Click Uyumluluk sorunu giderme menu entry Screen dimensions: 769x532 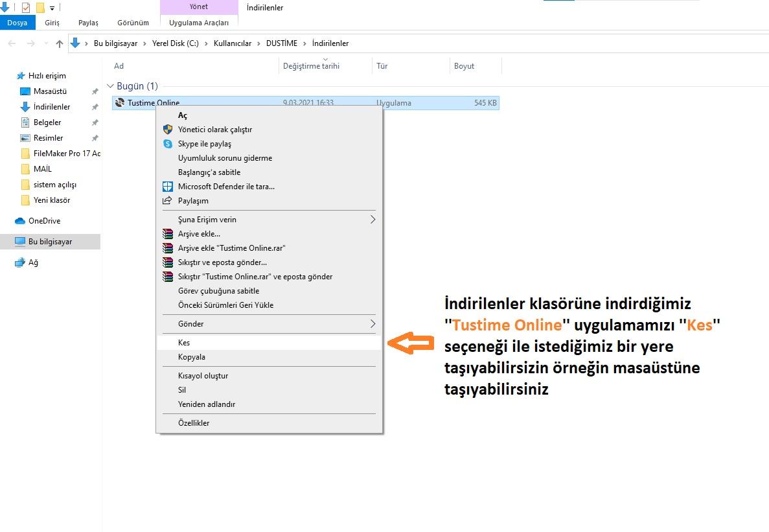[x=269, y=158]
